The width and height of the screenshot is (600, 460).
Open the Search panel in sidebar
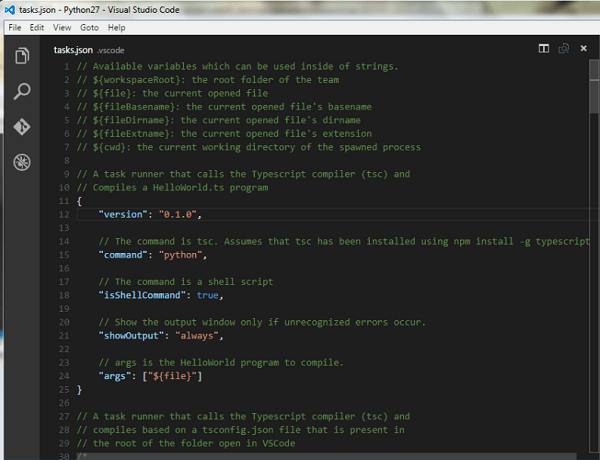pos(21,93)
